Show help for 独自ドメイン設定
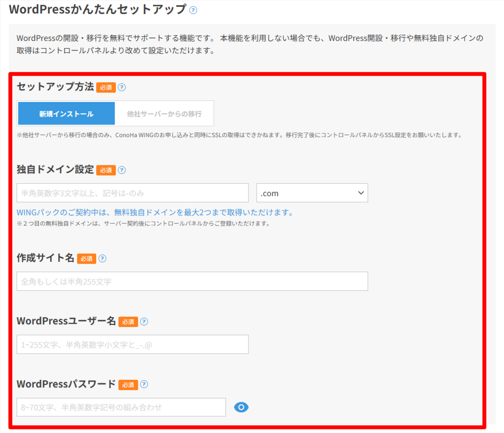This screenshot has height=433, width=504. 122,170
